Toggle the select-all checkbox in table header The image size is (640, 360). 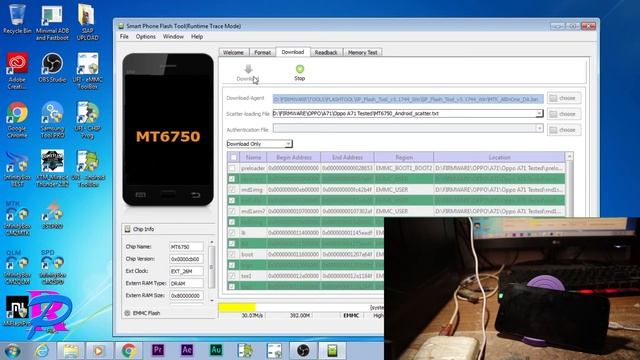tap(233, 157)
